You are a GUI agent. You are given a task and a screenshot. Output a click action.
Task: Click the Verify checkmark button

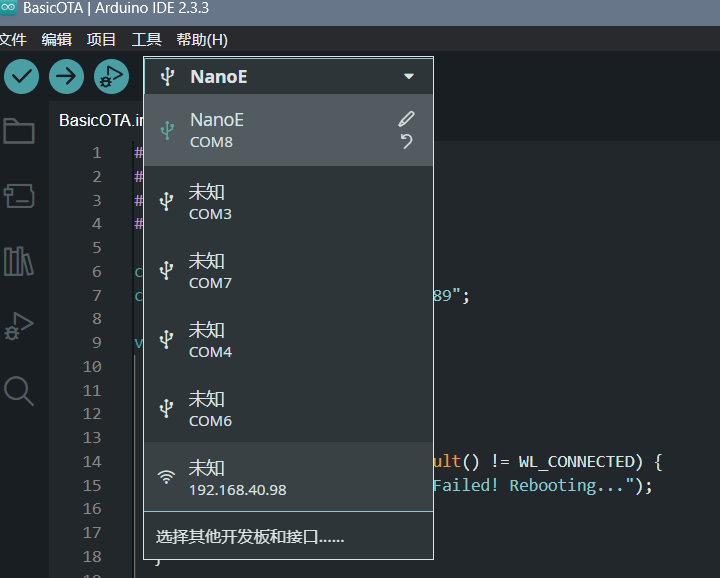21,76
